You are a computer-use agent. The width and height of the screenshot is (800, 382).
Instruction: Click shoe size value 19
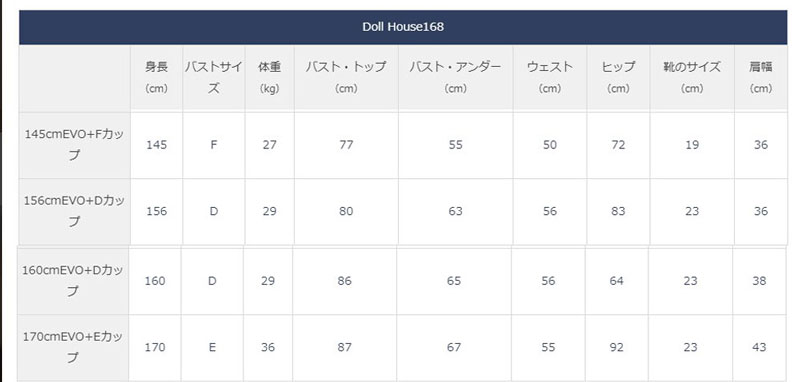pos(692,145)
